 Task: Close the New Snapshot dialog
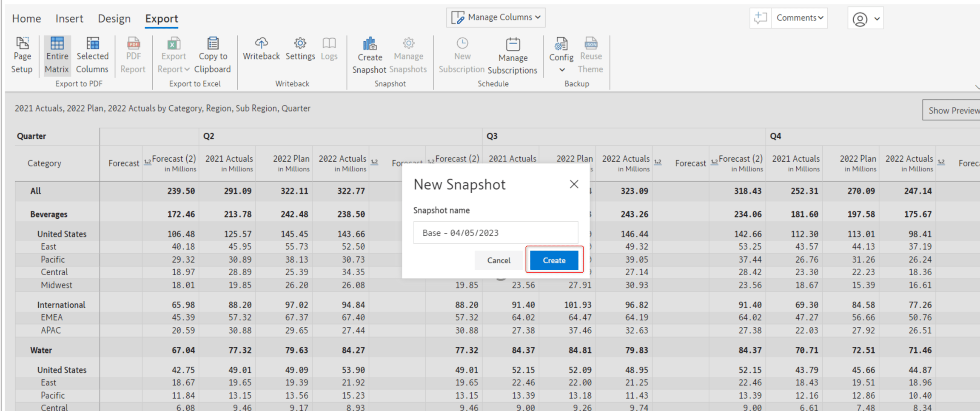(x=574, y=184)
